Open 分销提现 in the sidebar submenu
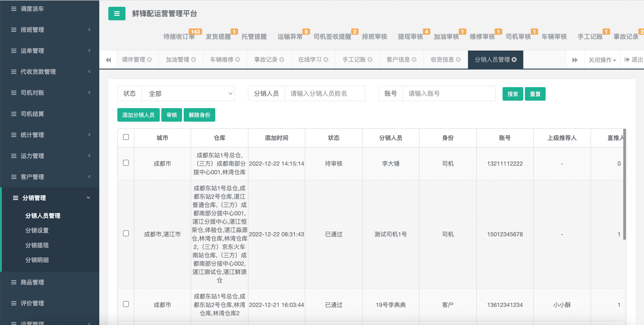Screen dimensions: 644x325 pos(37,245)
